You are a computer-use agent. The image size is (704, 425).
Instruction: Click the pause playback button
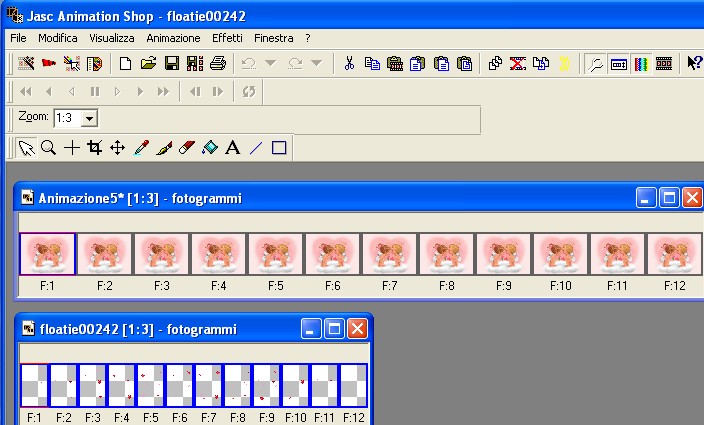tap(95, 92)
